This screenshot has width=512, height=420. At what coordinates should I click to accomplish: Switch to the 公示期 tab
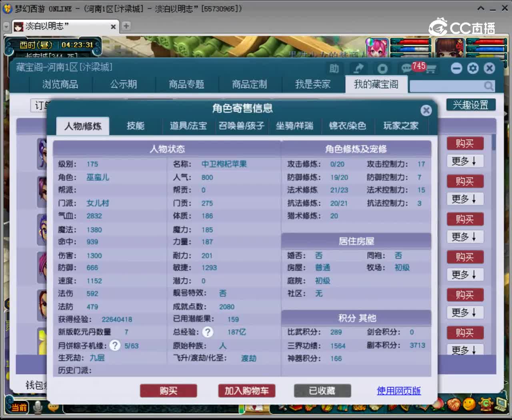(124, 84)
